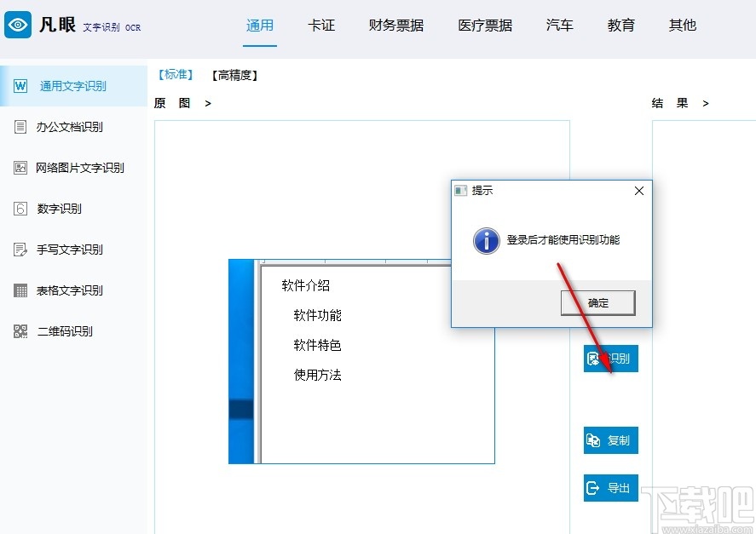Copy results using 复制
Viewport: 756px width, 534px height.
610,440
